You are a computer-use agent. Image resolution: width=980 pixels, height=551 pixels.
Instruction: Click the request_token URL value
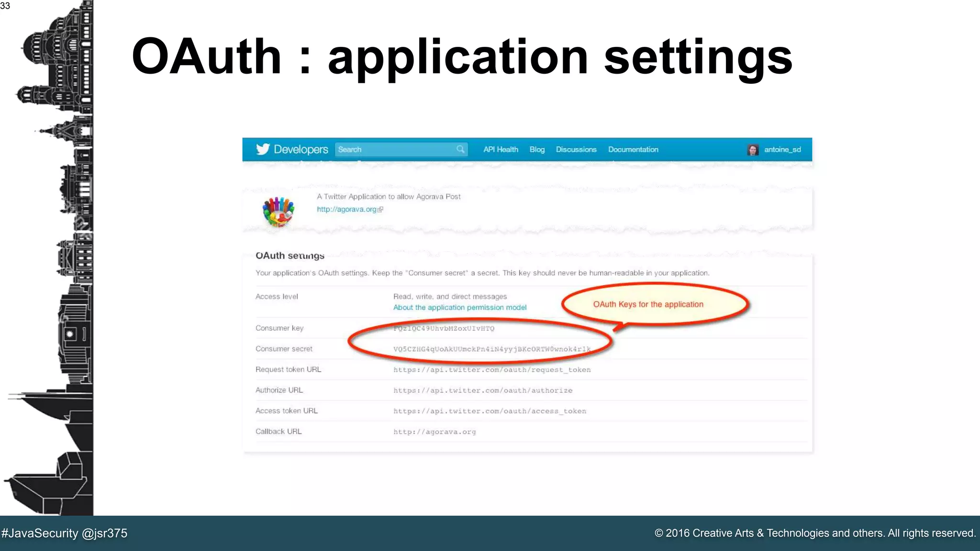(492, 370)
